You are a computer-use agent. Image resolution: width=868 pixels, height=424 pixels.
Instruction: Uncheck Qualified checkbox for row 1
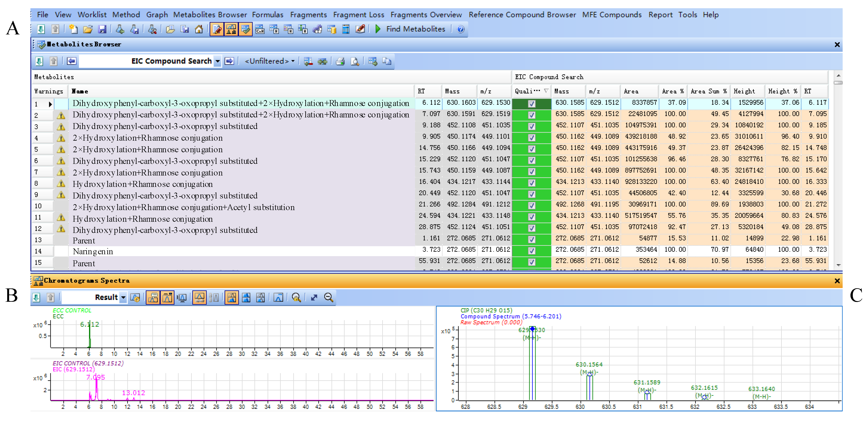531,104
